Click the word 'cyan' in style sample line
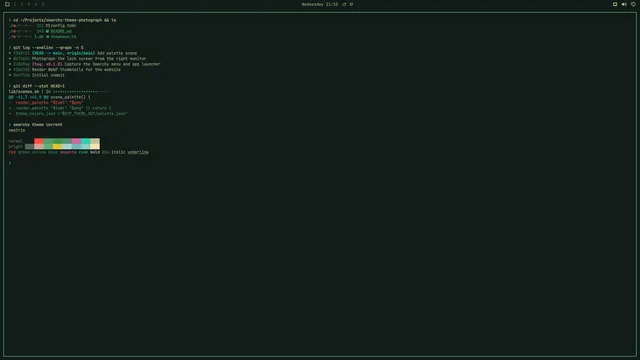The image size is (640, 360). point(83,152)
